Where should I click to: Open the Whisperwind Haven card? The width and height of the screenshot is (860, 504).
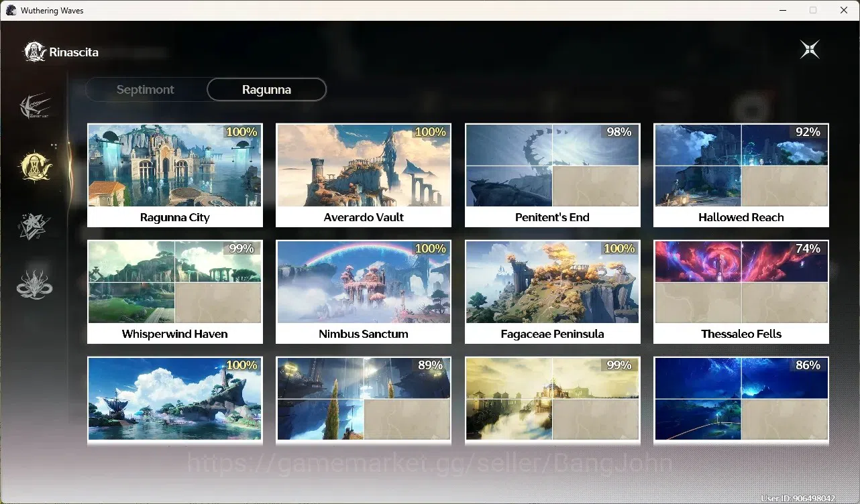coord(175,292)
